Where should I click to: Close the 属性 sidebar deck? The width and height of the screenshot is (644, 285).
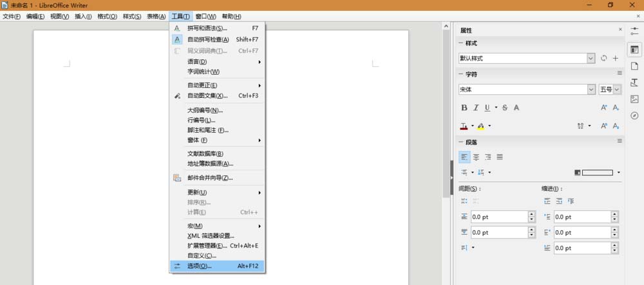point(620,30)
